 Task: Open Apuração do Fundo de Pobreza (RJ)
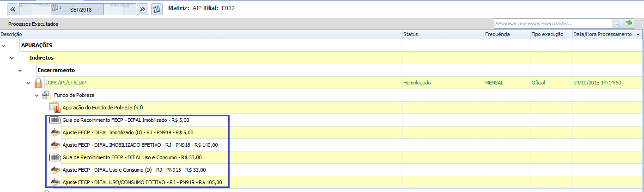(x=103, y=108)
